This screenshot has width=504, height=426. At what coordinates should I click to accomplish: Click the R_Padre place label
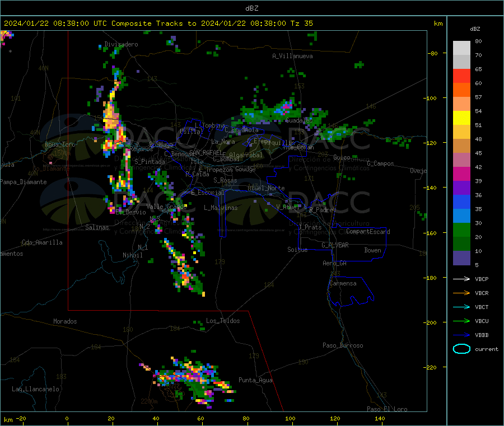tap(321, 210)
